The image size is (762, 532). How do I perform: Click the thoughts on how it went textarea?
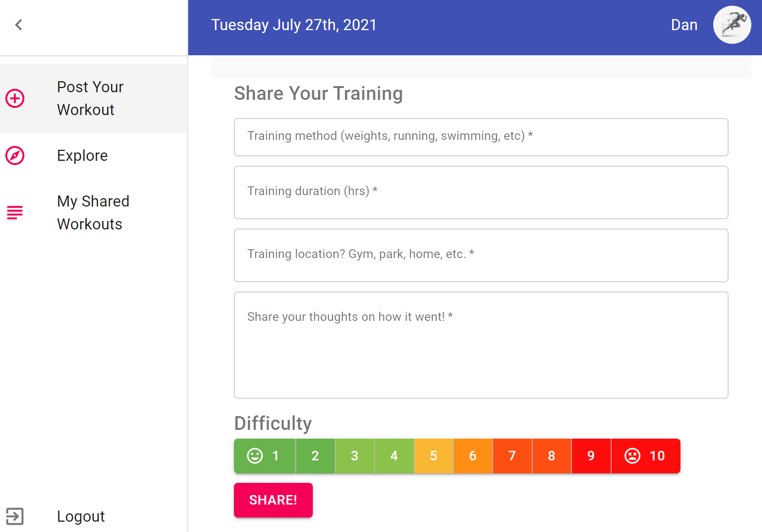(x=481, y=345)
